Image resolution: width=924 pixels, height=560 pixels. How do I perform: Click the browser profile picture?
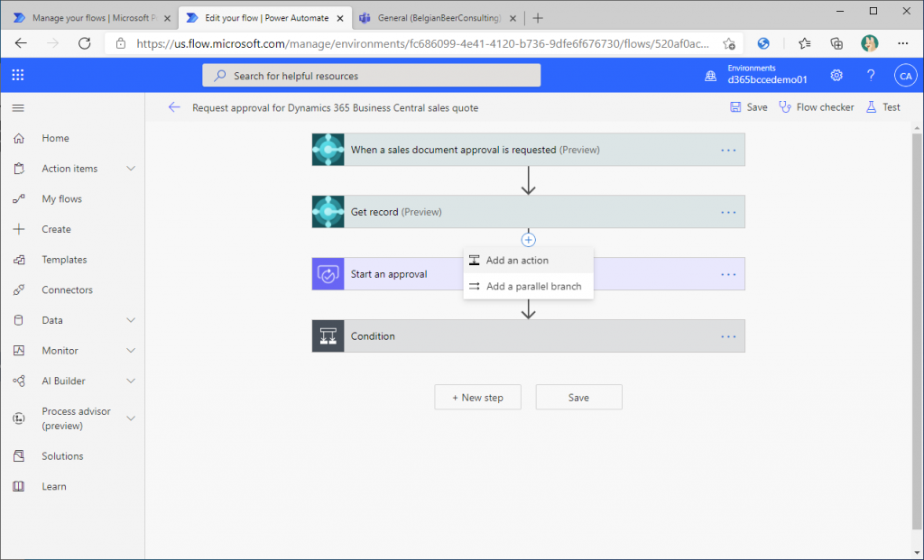pos(869,43)
